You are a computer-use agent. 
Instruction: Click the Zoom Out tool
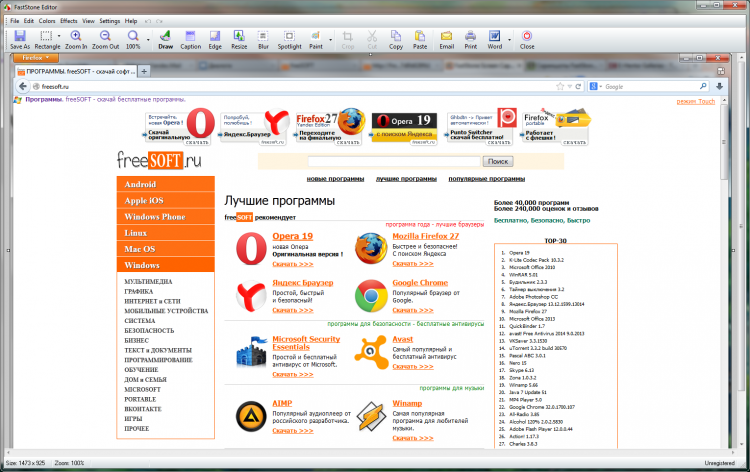[x=105, y=40]
